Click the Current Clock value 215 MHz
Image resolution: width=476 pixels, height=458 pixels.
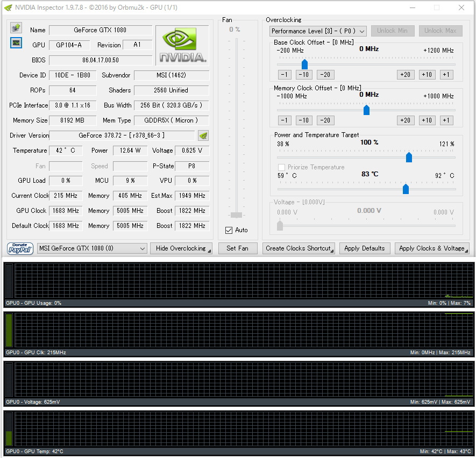[x=66, y=196]
